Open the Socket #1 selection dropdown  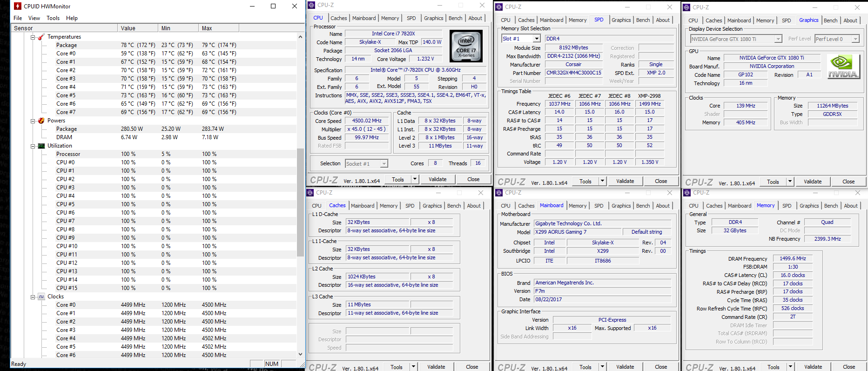pos(384,164)
